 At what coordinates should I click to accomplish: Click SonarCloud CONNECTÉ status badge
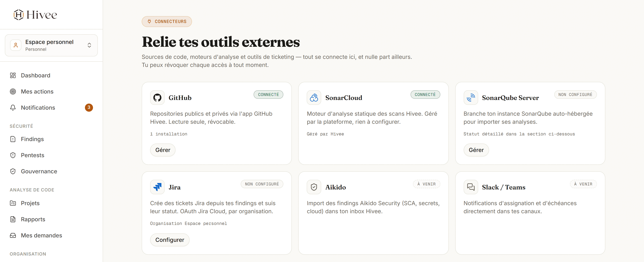[x=425, y=95]
